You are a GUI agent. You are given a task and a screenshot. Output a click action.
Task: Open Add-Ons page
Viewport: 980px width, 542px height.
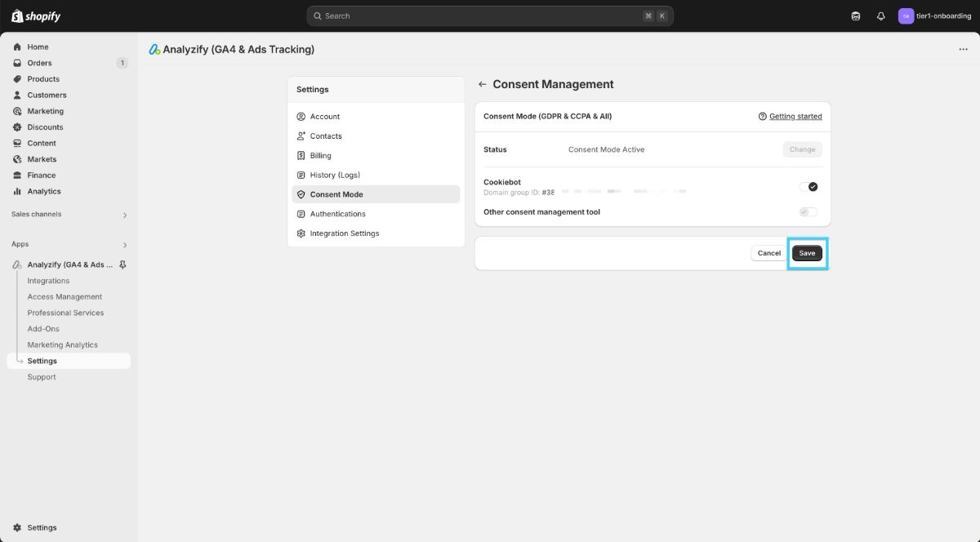pyautogui.click(x=43, y=329)
